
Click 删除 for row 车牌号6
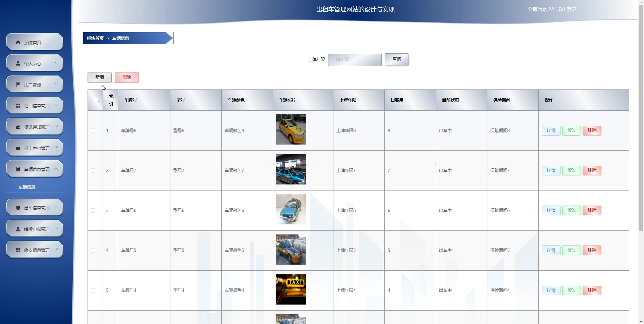pos(592,210)
